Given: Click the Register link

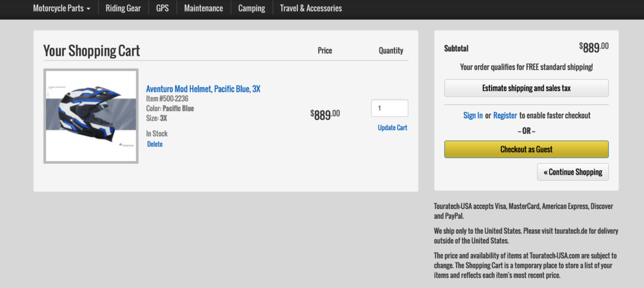Looking at the screenshot, I should pyautogui.click(x=505, y=116).
